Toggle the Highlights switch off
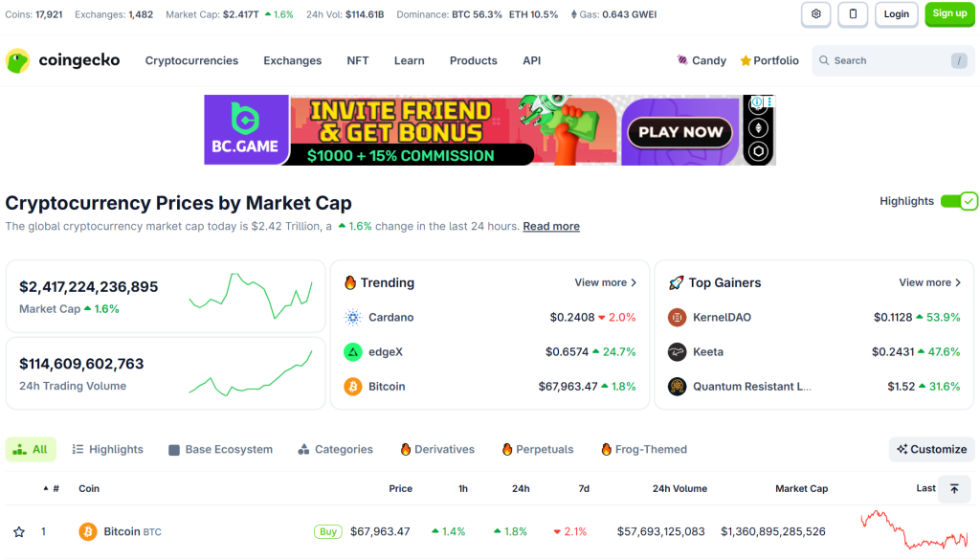Viewport: 980px width, 560px height. click(x=958, y=201)
